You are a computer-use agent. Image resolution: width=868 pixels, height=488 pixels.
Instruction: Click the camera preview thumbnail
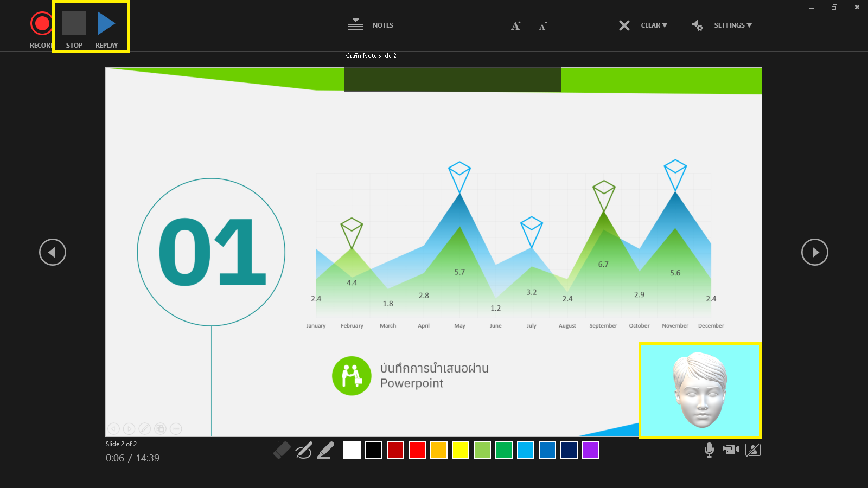pos(700,390)
